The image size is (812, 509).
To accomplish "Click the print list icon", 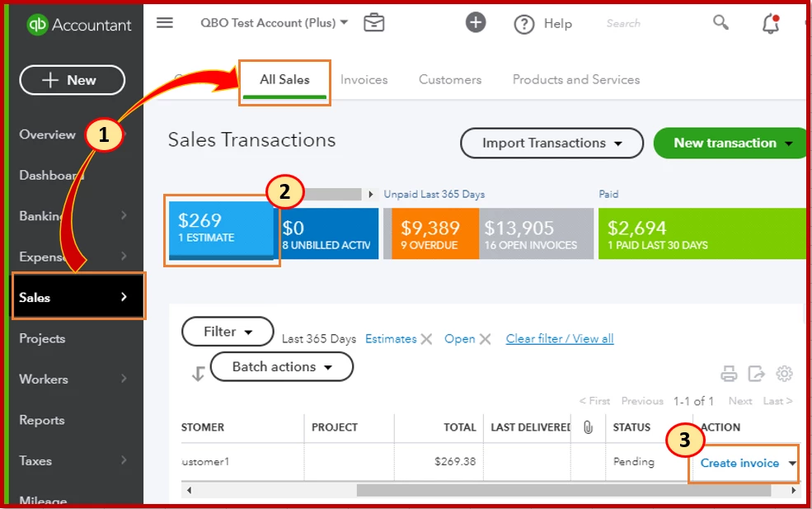I will click(x=729, y=373).
